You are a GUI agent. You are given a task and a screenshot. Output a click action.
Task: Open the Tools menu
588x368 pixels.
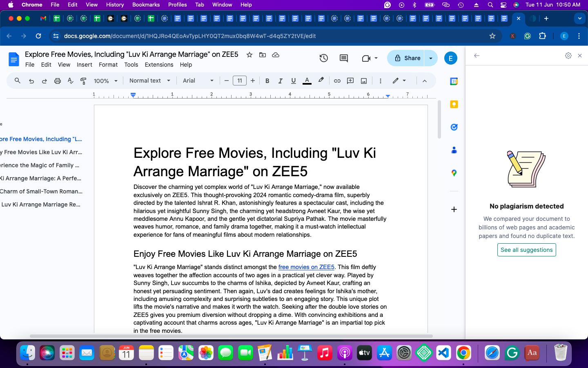[131, 65]
